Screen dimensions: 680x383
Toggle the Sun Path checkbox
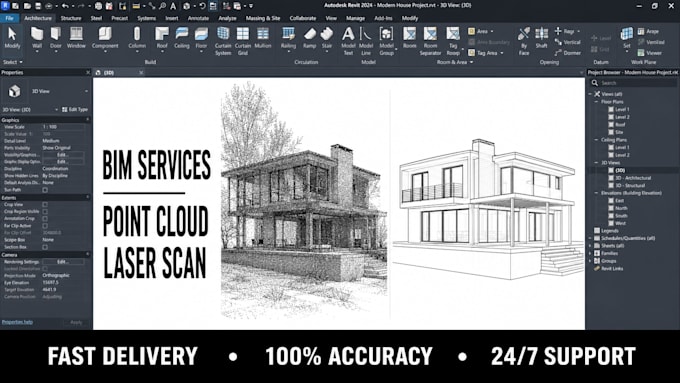pyautogui.click(x=45, y=190)
